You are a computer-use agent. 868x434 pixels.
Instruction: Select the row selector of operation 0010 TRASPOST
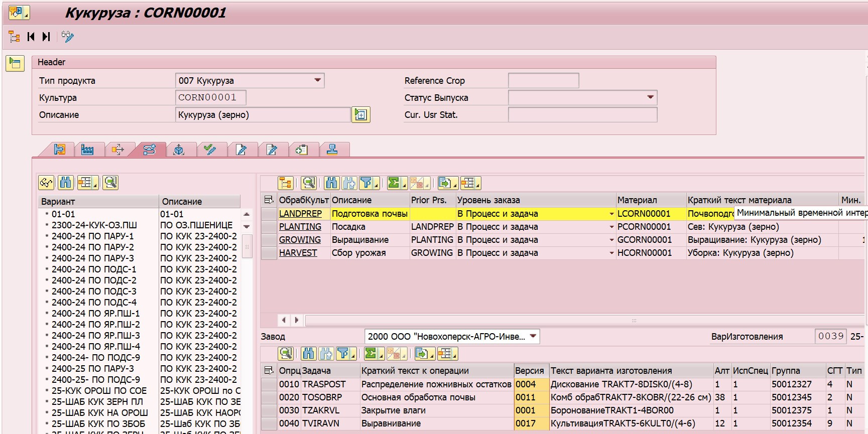click(x=269, y=384)
